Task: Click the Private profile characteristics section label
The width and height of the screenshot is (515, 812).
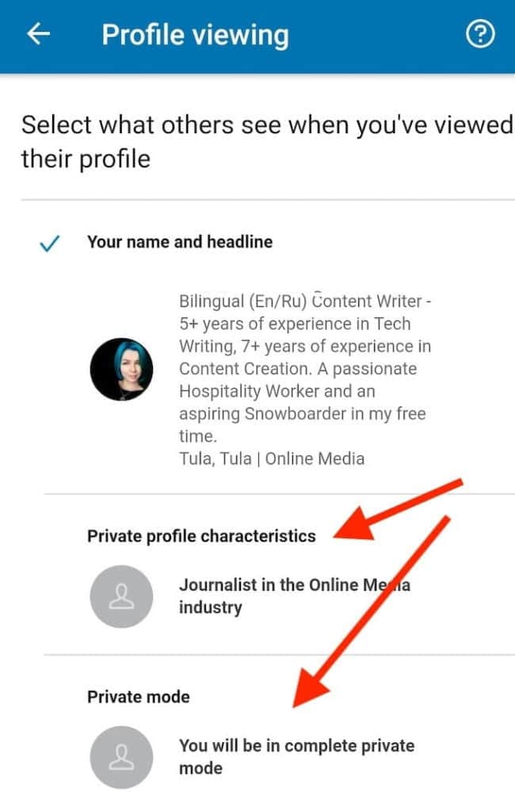Action: click(x=202, y=536)
